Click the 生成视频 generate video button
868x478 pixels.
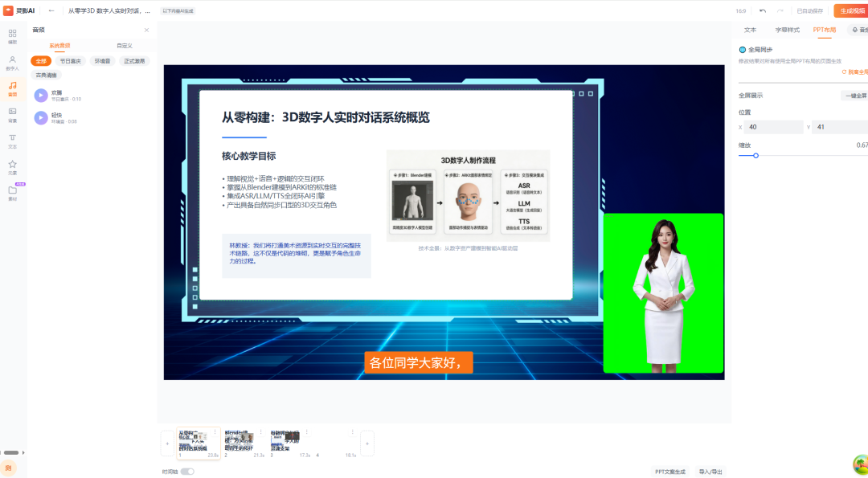click(x=851, y=11)
